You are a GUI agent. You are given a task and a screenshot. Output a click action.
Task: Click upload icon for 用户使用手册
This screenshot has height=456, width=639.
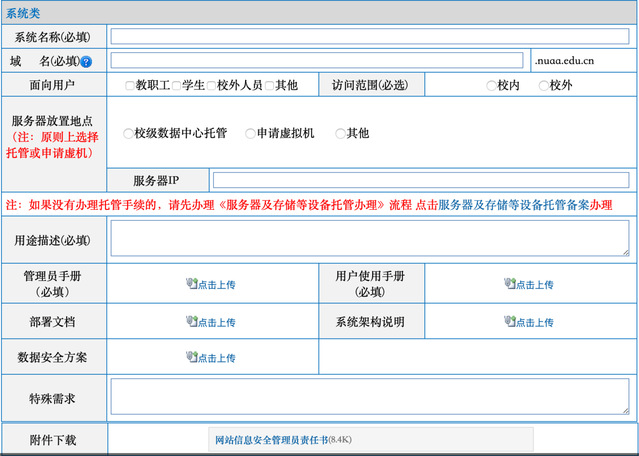point(510,284)
